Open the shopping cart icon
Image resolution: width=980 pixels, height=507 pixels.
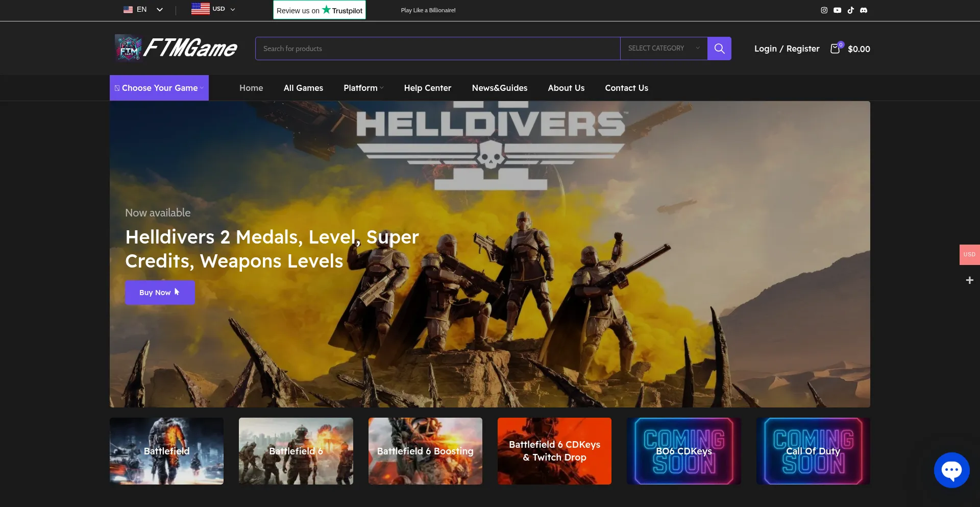point(835,49)
